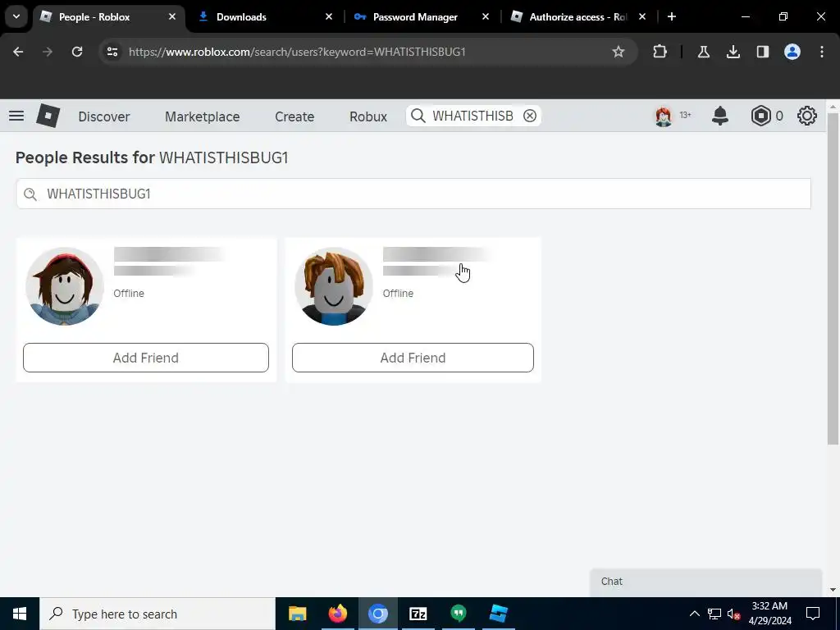Click the browser address bar URL

click(x=297, y=52)
